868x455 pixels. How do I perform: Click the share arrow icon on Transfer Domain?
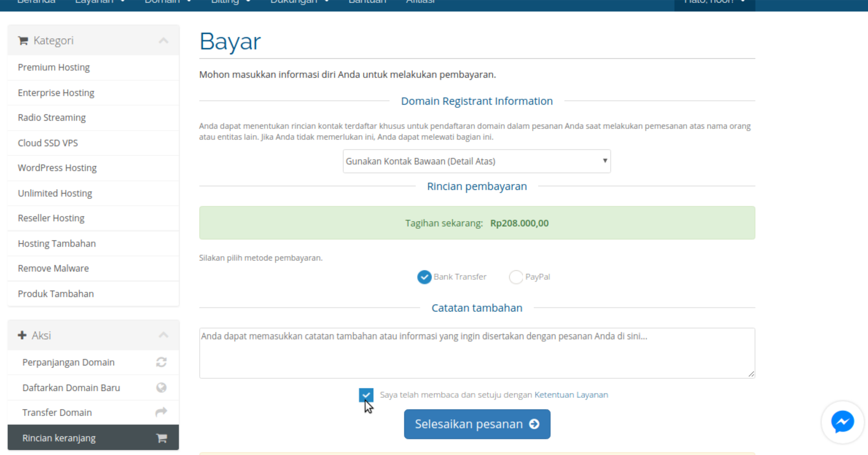(x=161, y=412)
